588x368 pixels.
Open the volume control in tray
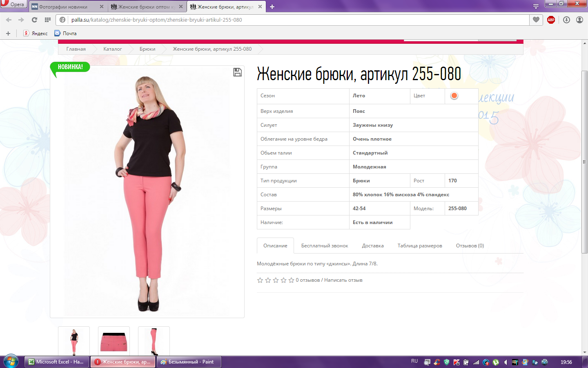tap(506, 362)
